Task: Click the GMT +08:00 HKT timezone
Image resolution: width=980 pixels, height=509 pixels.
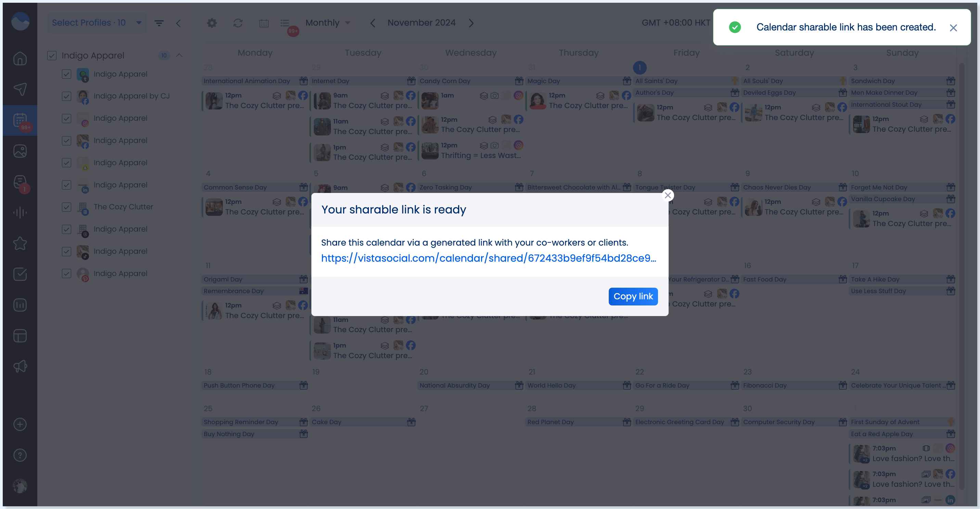Action: 676,23
